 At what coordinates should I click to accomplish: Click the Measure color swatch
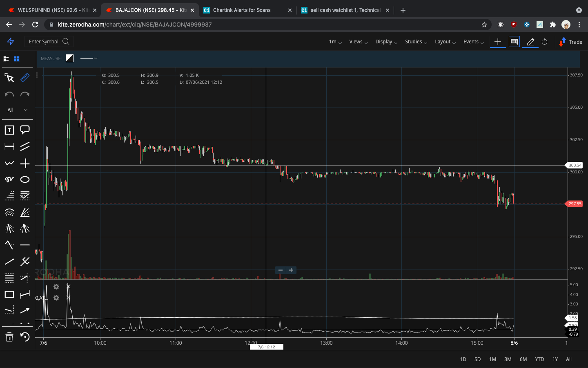coord(69,58)
